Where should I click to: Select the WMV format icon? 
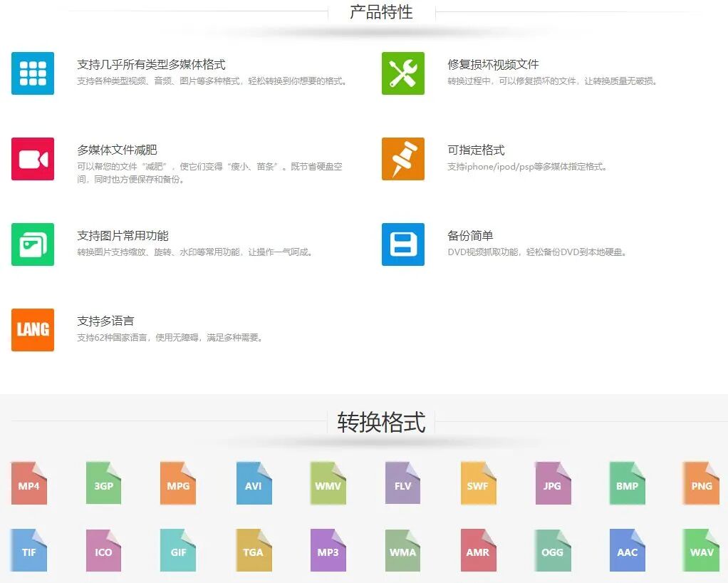tap(328, 483)
